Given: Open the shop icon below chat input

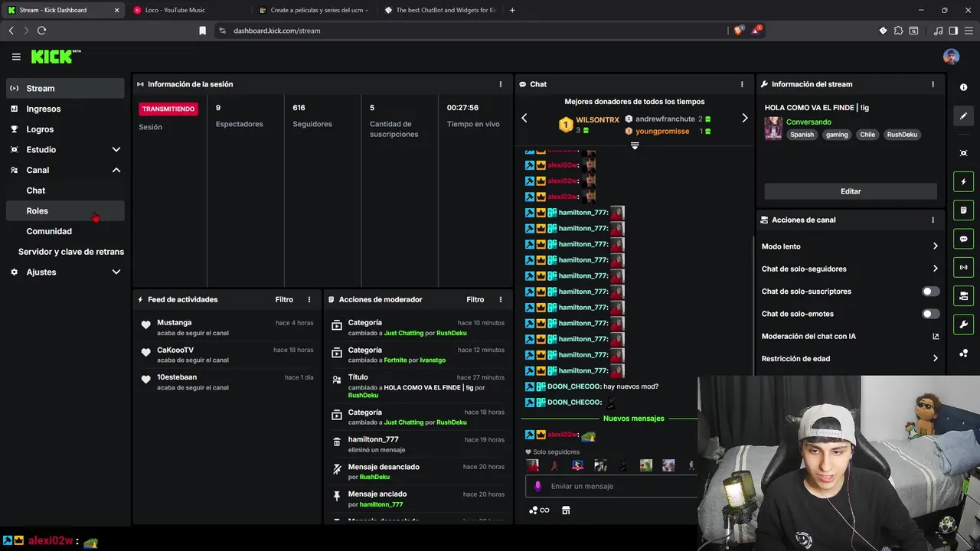Looking at the screenshot, I should [x=566, y=510].
